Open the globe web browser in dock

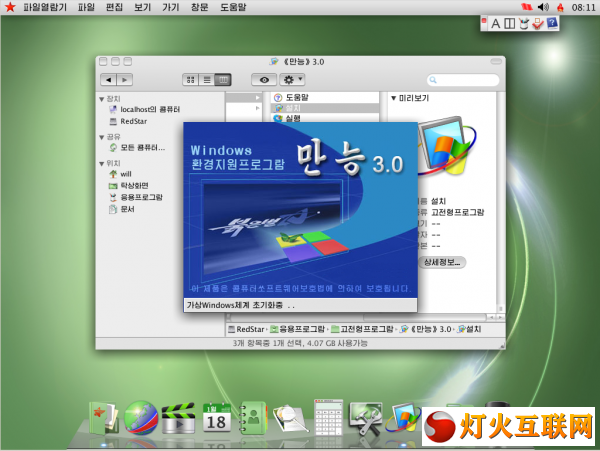click(141, 418)
